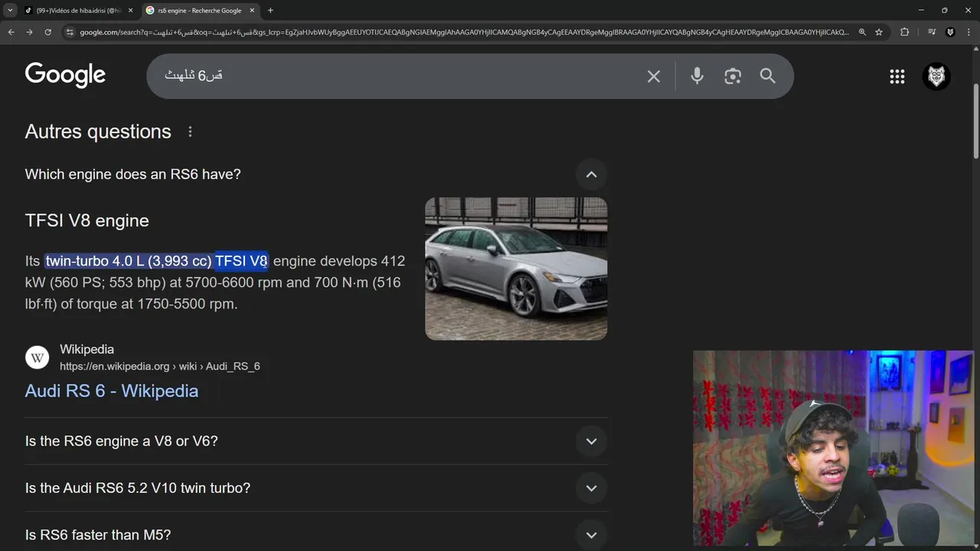Open the tab search dropdown arrow
Image resolution: width=980 pixels, height=551 pixels.
point(10,11)
